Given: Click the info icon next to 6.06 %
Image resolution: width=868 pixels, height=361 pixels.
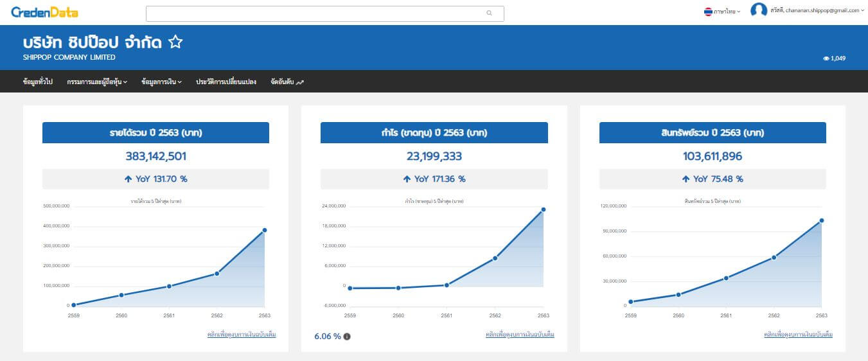Looking at the screenshot, I should 347,337.
